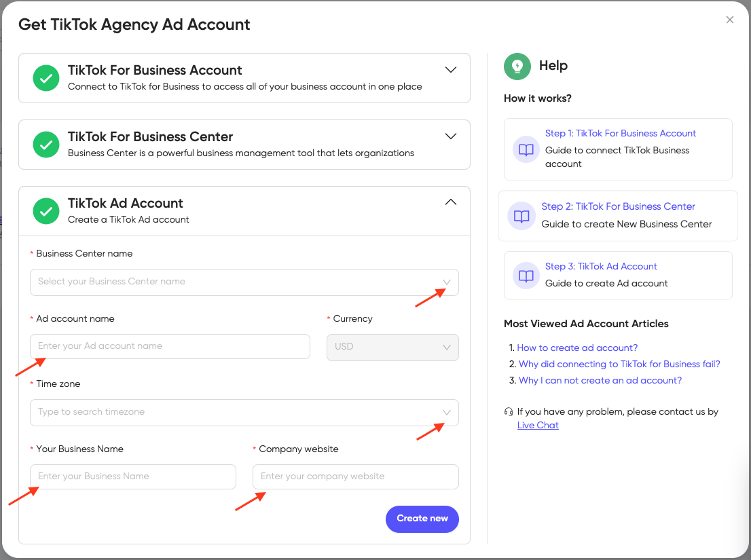This screenshot has height=560, width=751.
Task: Click the Help lightbulb icon
Action: pyautogui.click(x=517, y=66)
